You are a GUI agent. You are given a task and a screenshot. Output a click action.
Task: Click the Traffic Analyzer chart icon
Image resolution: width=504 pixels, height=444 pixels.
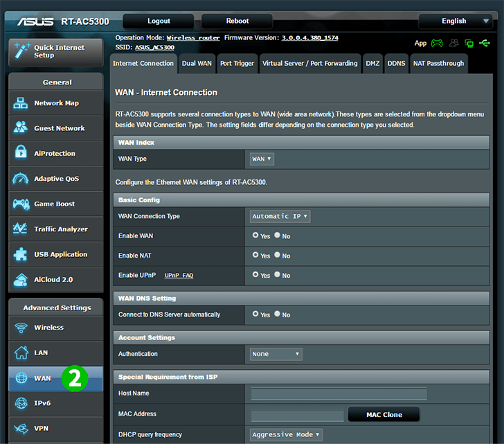pyautogui.click(x=20, y=229)
